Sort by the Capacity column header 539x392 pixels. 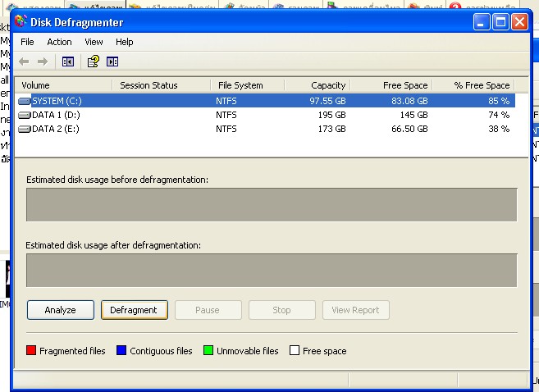(317, 85)
